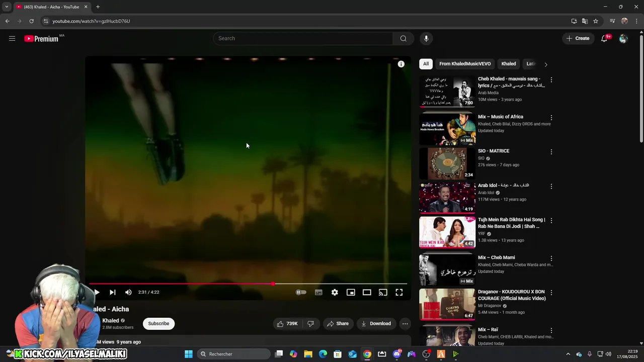This screenshot has height=362, width=644.
Task: Open the player settings gear
Action: point(335,292)
